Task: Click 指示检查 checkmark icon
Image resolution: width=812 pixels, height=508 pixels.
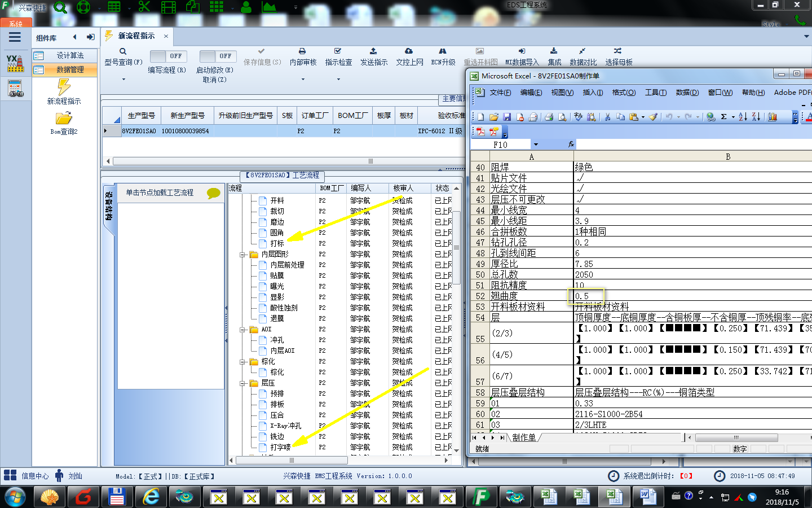Action: 338,51
